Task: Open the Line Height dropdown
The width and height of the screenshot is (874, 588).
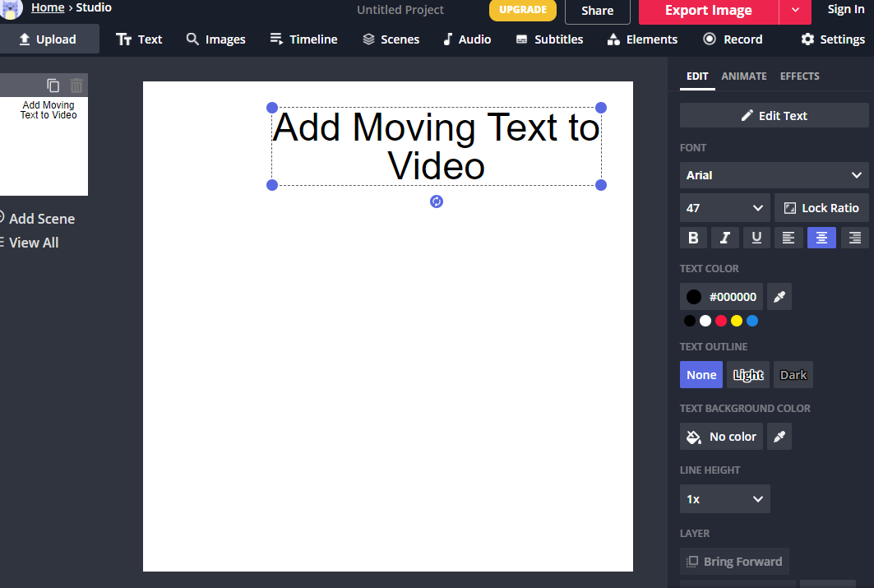Action: point(724,498)
